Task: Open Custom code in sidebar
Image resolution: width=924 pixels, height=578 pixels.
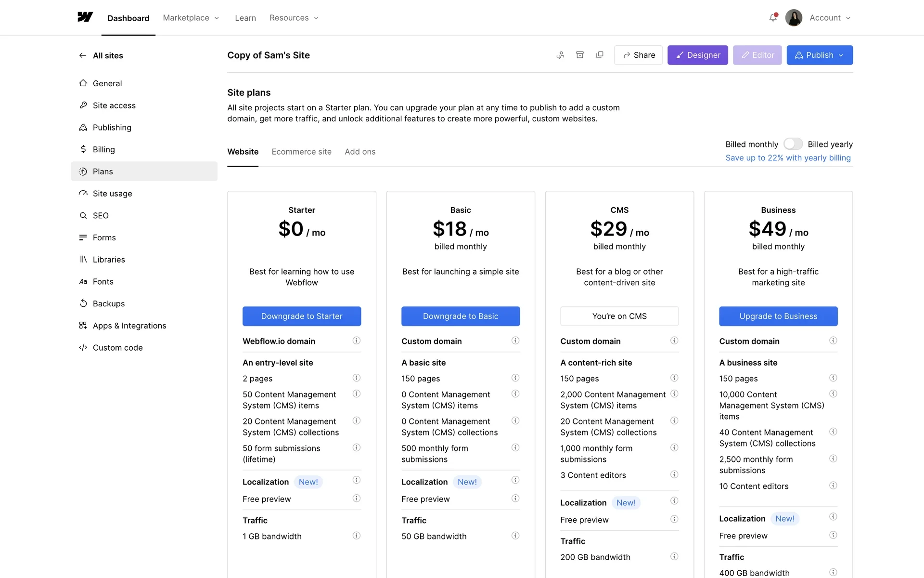Action: point(144,348)
